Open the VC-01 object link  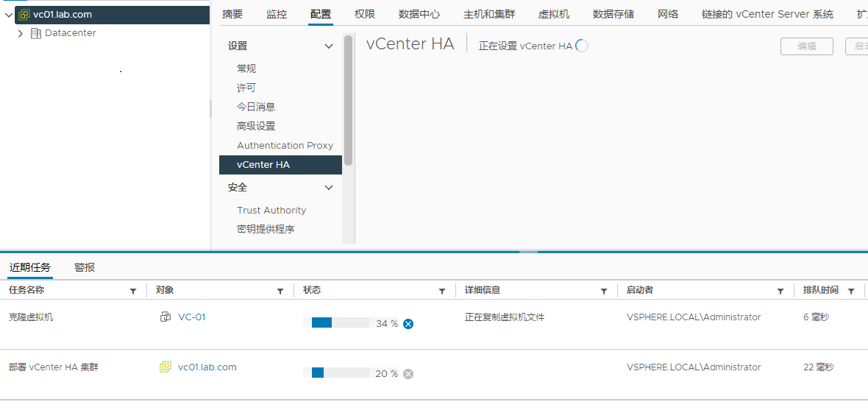[191, 317]
